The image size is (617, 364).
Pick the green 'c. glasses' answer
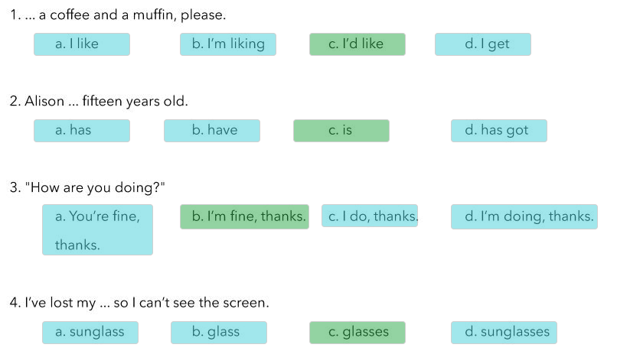(x=357, y=333)
